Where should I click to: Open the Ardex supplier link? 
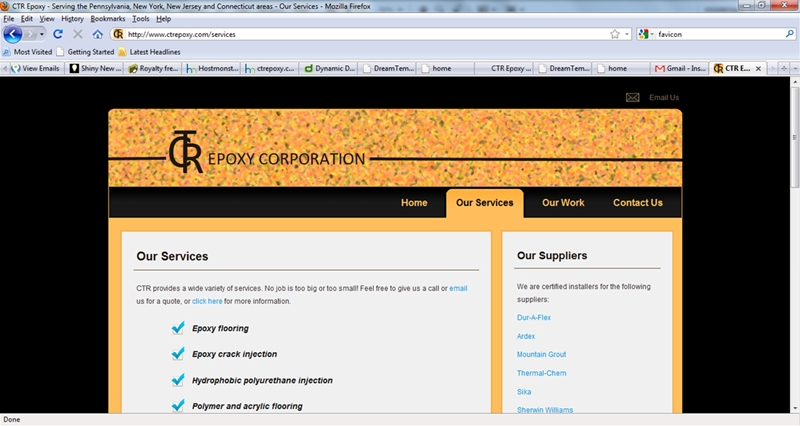tap(526, 336)
